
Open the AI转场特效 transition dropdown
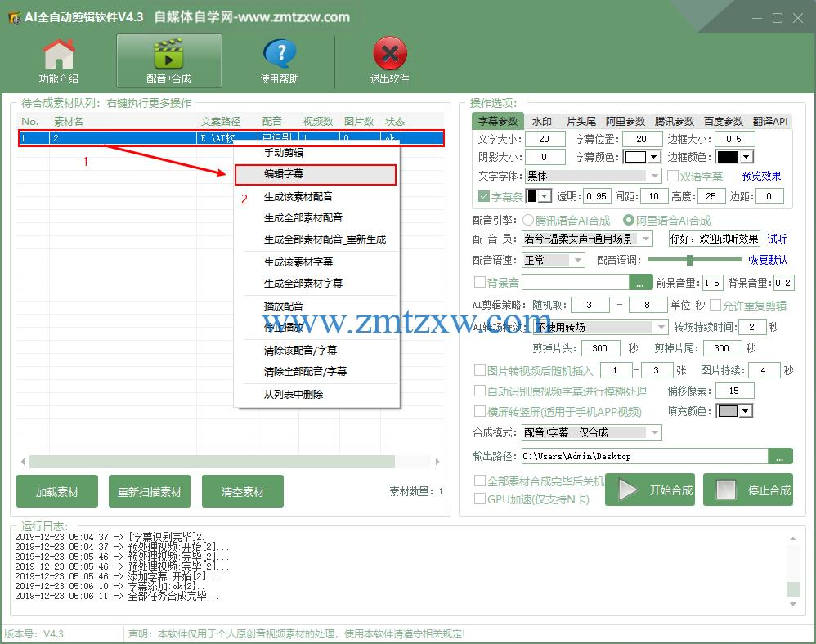[x=661, y=327]
